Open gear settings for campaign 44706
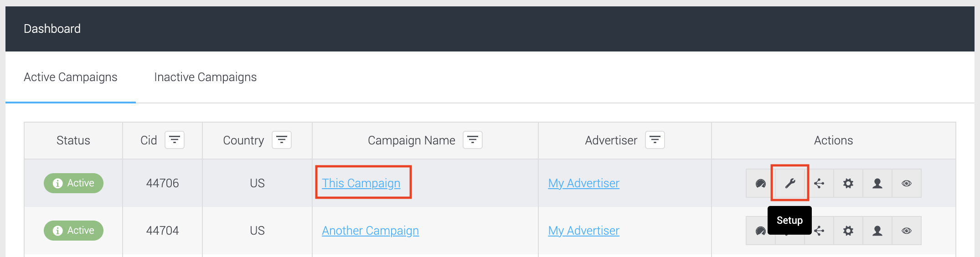This screenshot has height=257, width=980. point(848,183)
